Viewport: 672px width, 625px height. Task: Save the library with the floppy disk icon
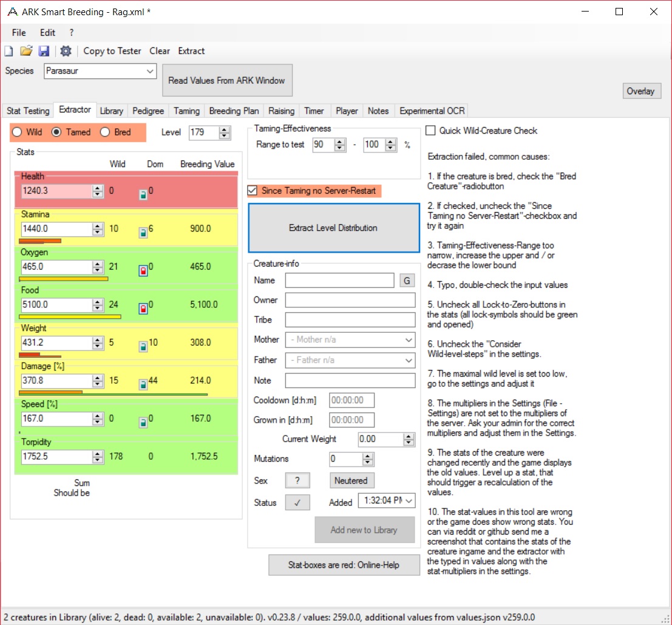pyautogui.click(x=43, y=51)
